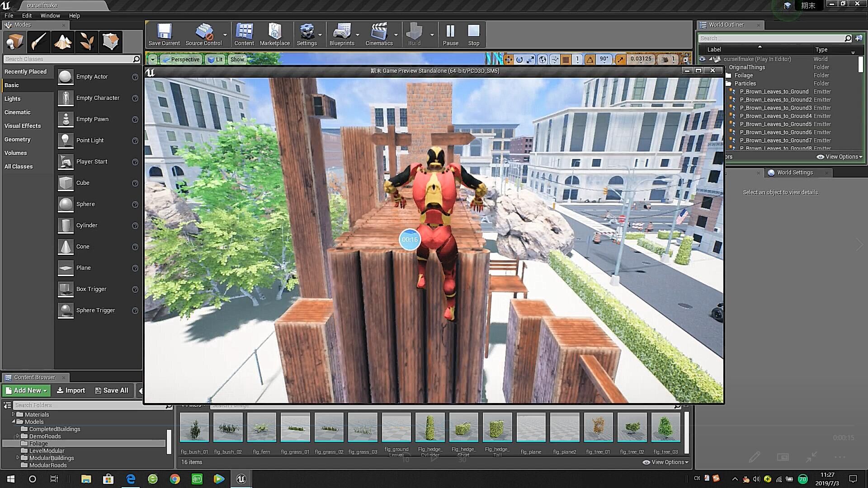Expand the Materials folder in tree

[x=13, y=414]
